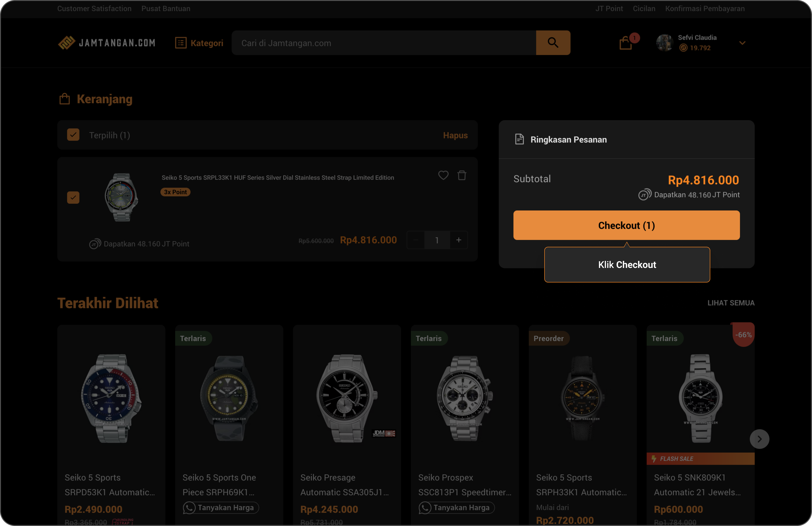
Task: Increase cart item quantity with plus
Action: pyautogui.click(x=459, y=240)
